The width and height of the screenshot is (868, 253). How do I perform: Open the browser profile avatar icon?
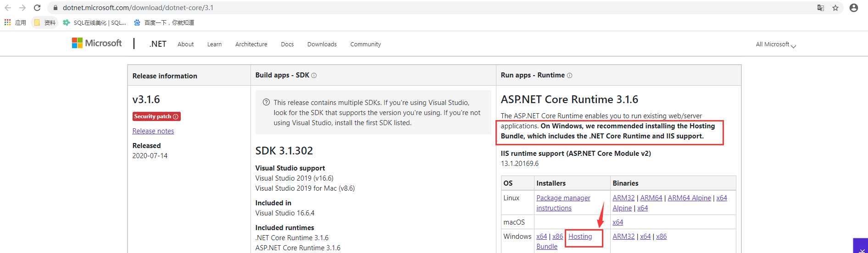854,8
